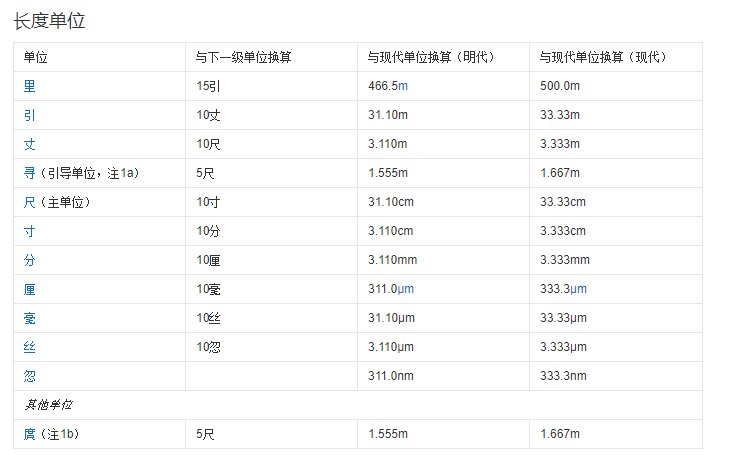Select the 3.333mm value
Screen dimensions: 736x455
click(x=565, y=260)
